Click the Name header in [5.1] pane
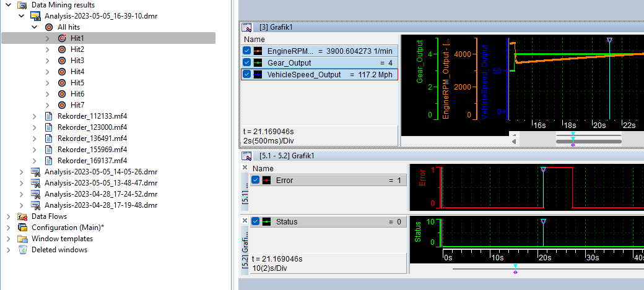The image size is (644, 290). click(x=263, y=169)
